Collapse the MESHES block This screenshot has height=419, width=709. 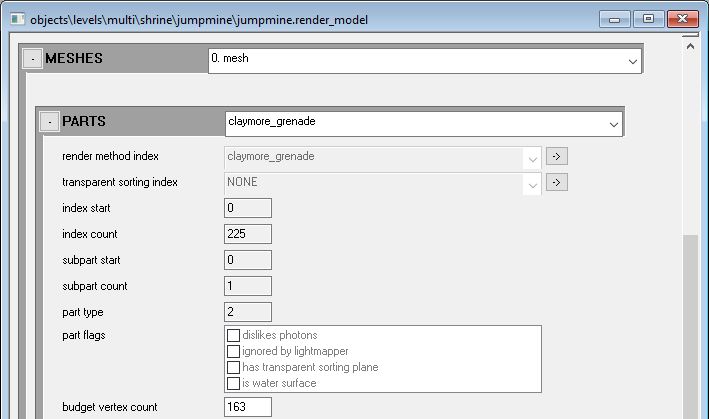pyautogui.click(x=32, y=60)
